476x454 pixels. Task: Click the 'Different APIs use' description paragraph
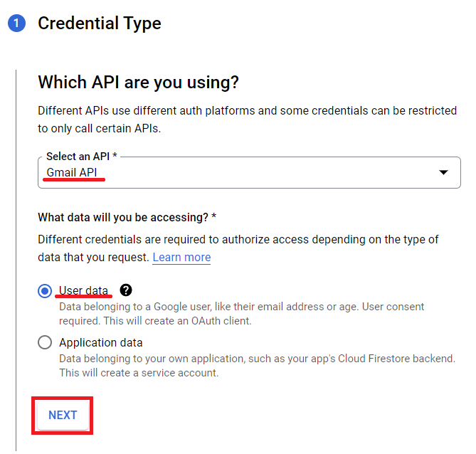[247, 119]
